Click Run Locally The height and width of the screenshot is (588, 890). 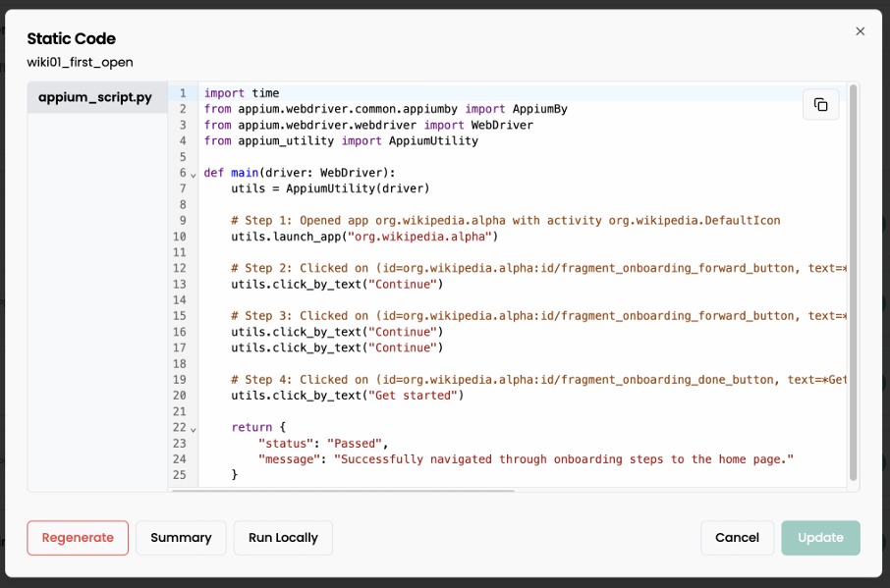pyautogui.click(x=283, y=537)
